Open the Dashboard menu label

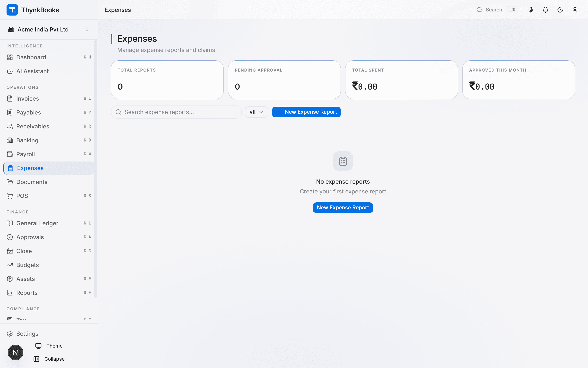[x=31, y=57]
